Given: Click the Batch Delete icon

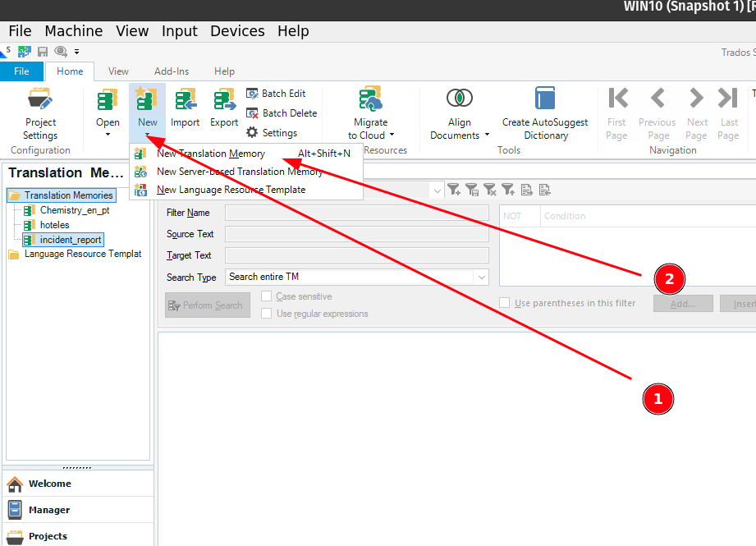Looking at the screenshot, I should (x=252, y=113).
